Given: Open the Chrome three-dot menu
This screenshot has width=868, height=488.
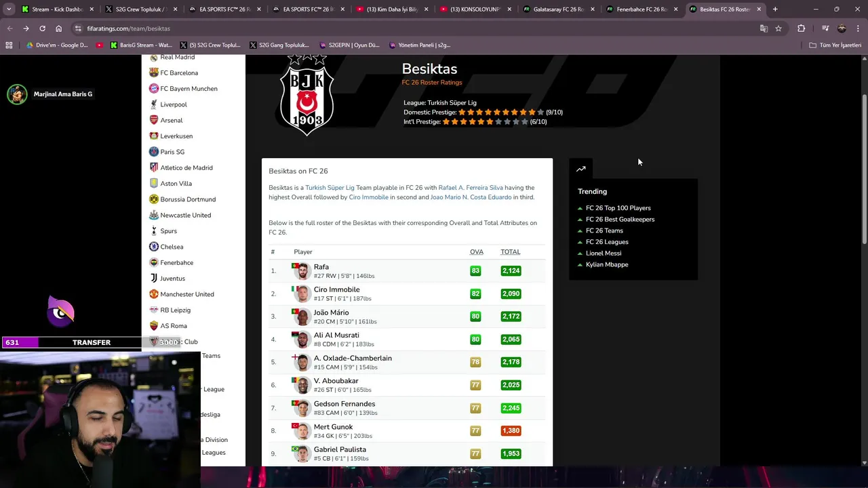Looking at the screenshot, I should click(x=858, y=28).
